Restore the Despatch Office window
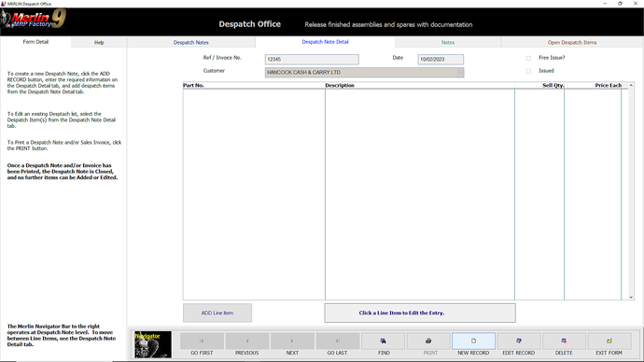 620,4
